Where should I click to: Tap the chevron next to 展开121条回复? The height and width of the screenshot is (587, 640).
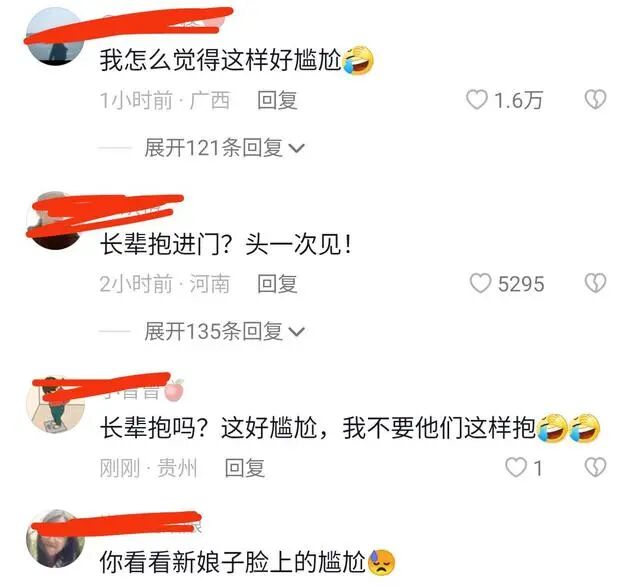tap(296, 149)
